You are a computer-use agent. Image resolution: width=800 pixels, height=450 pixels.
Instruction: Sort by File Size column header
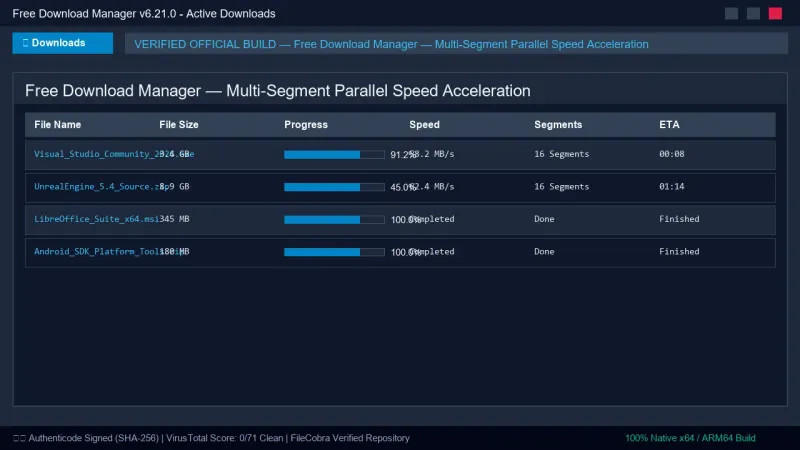[x=179, y=124]
